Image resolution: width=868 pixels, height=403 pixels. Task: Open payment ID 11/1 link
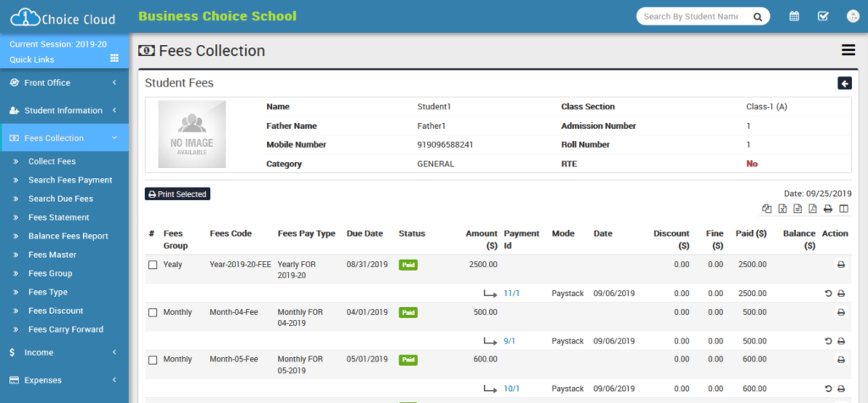(511, 294)
